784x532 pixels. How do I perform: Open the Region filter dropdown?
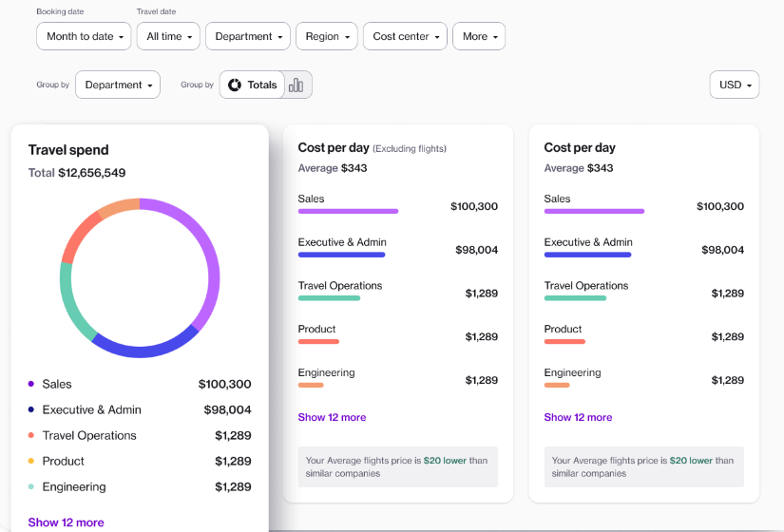point(327,36)
